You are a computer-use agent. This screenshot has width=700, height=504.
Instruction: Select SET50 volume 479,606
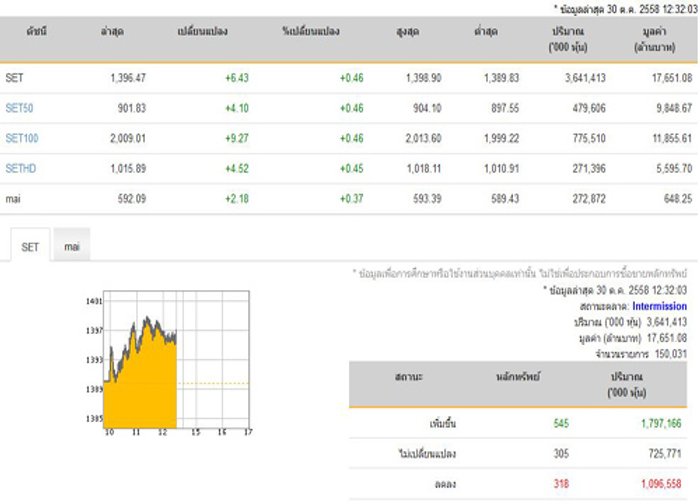(x=589, y=108)
